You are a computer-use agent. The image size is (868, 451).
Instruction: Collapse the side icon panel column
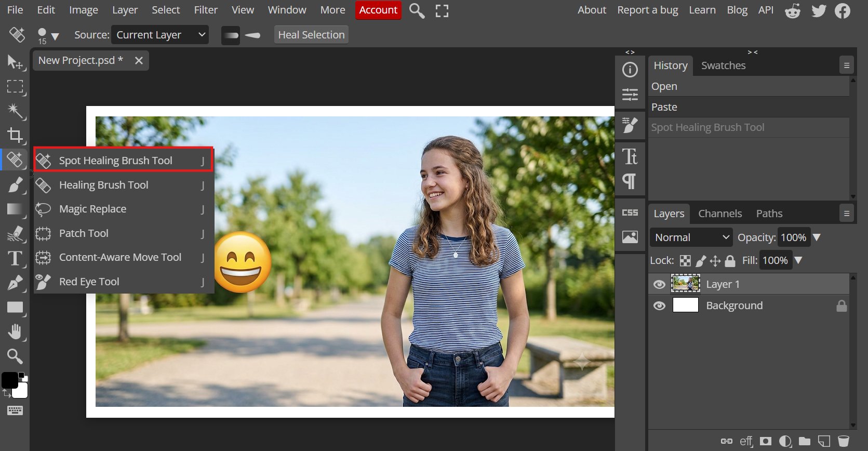pos(630,52)
